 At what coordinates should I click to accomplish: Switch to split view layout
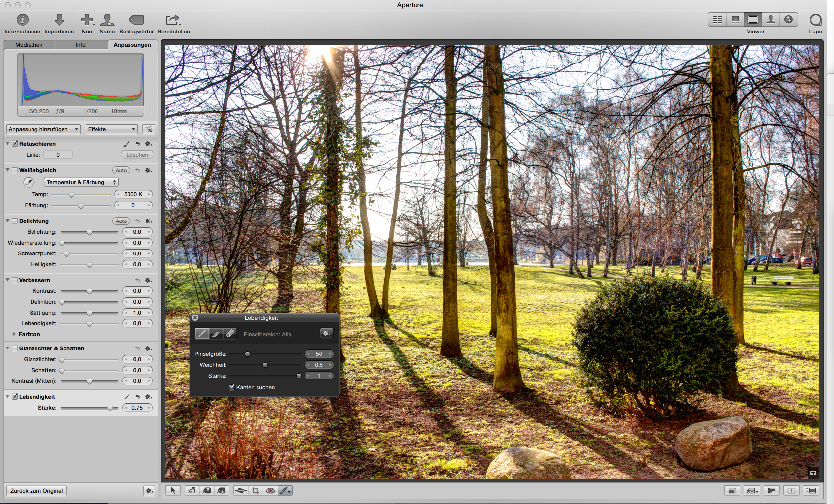tap(735, 19)
